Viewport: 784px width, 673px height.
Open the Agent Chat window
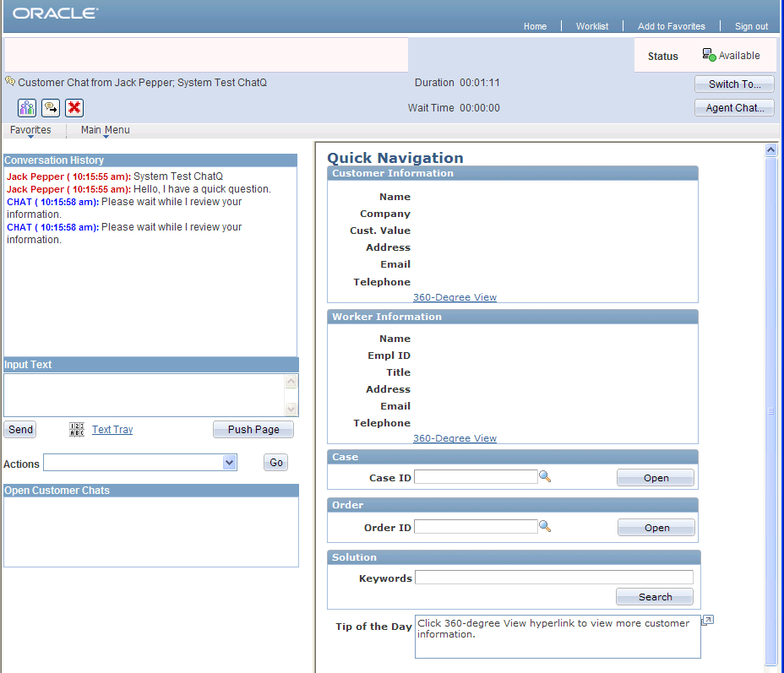pos(733,107)
